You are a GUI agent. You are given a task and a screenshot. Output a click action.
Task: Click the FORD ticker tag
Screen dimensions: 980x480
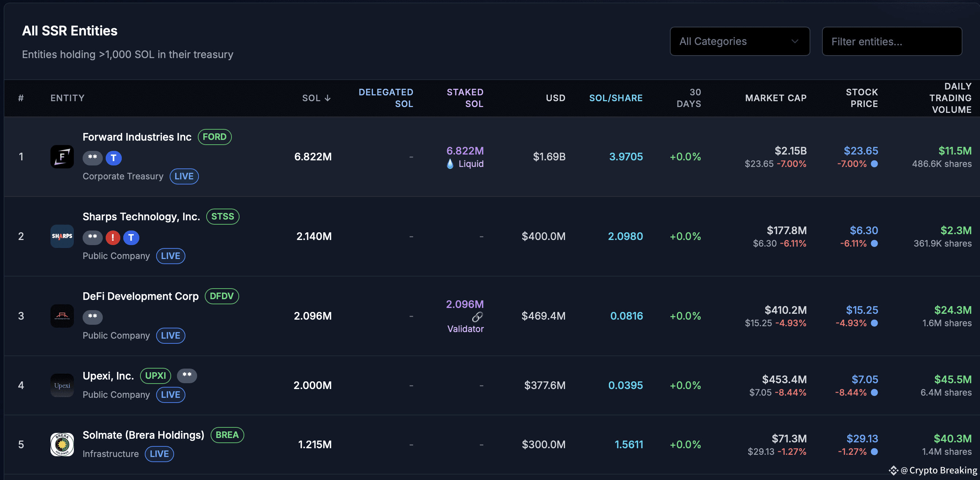click(215, 137)
